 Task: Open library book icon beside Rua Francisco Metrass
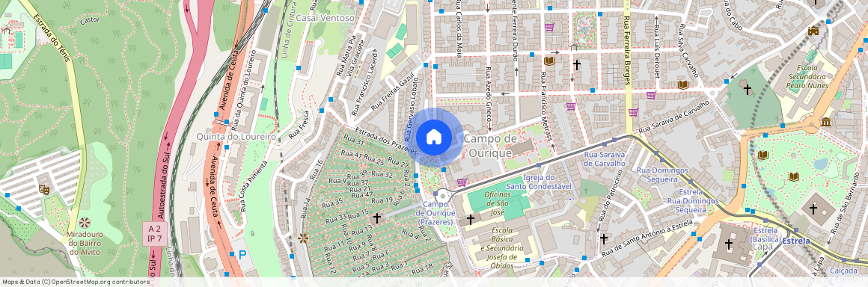(549, 61)
